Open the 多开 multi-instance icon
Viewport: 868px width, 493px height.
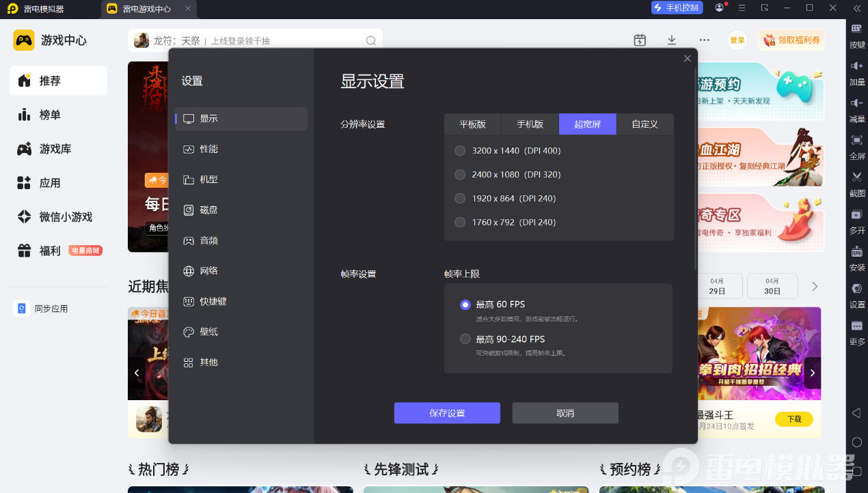coord(857,221)
